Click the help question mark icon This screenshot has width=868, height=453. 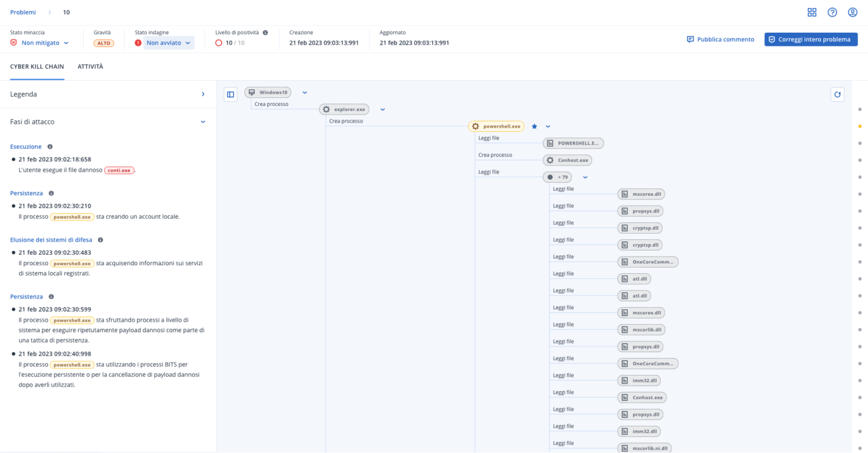(x=832, y=12)
